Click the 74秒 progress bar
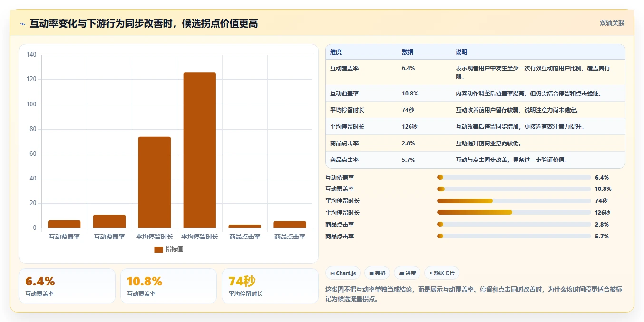Screen dimensions: 644x322 pos(514,201)
